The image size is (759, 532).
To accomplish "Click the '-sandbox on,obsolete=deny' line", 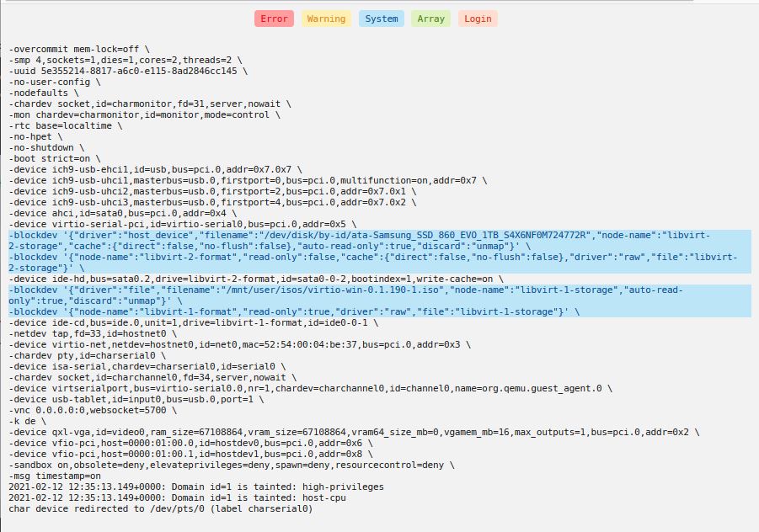I will pyautogui.click(x=232, y=465).
